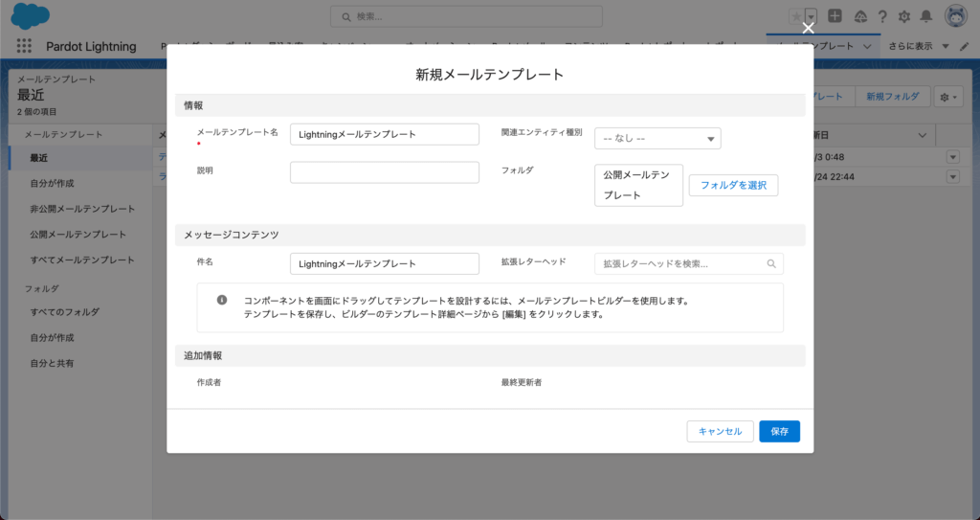Open row action dropdown for 22:44 row
980x520 pixels.
click(952, 177)
